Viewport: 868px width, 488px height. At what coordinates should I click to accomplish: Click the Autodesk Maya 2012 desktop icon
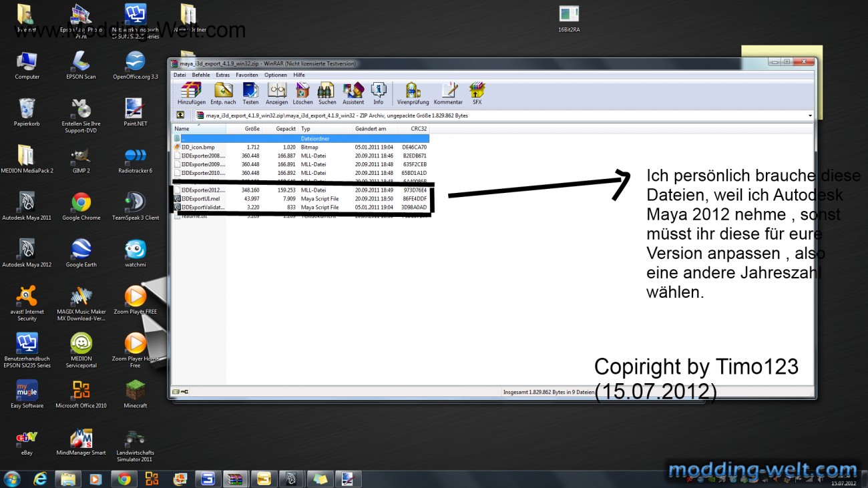click(27, 253)
